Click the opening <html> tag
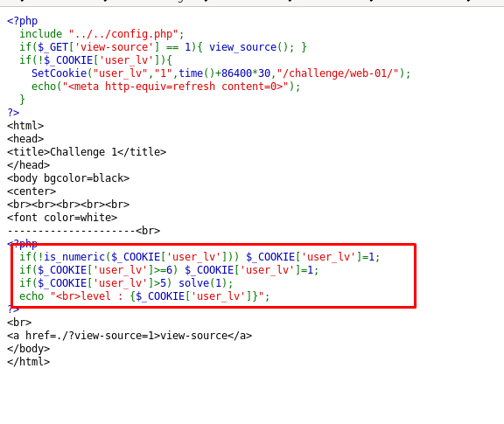The image size is (504, 424). (25, 126)
